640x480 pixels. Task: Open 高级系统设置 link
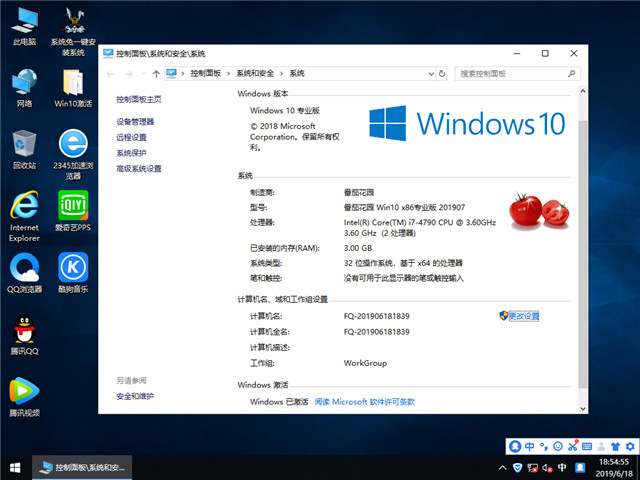coord(139,169)
